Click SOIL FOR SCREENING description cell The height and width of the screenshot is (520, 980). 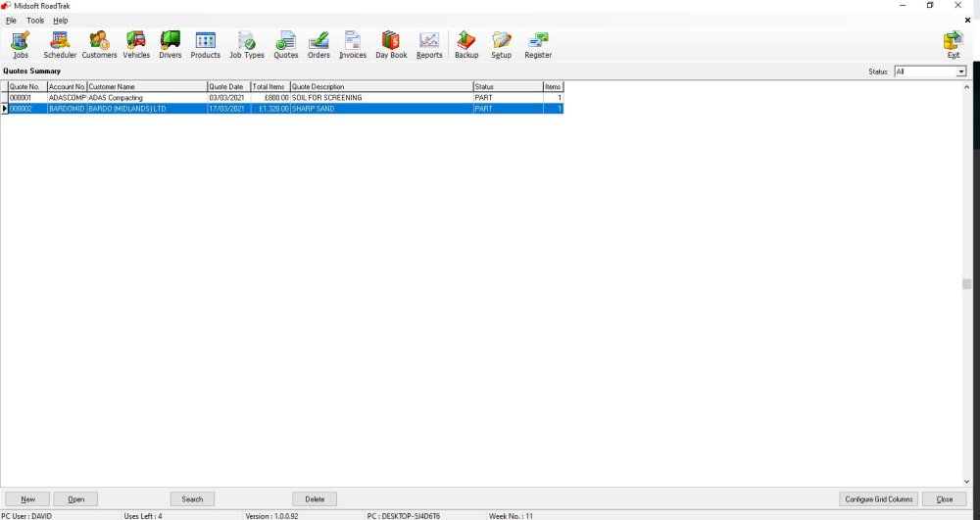[382, 98]
